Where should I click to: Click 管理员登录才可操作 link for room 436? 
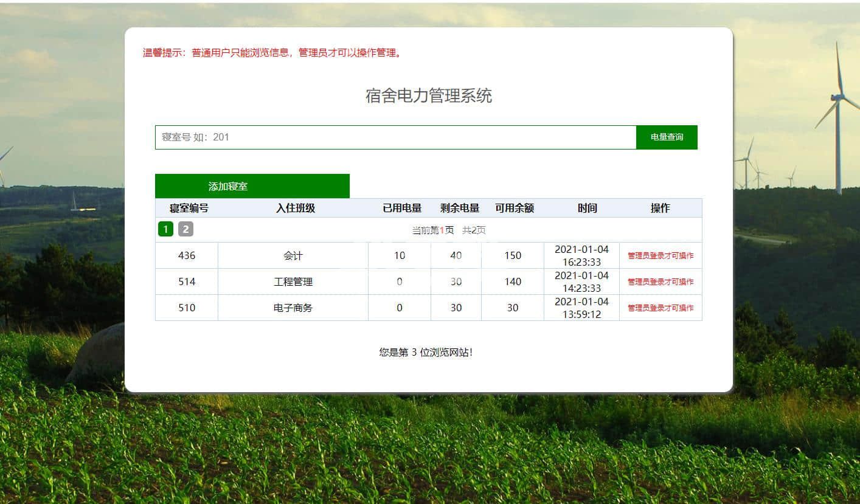tap(660, 256)
